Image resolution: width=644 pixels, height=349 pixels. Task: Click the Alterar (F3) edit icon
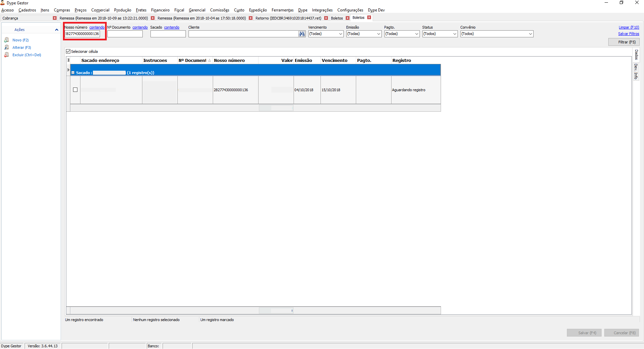(6, 47)
